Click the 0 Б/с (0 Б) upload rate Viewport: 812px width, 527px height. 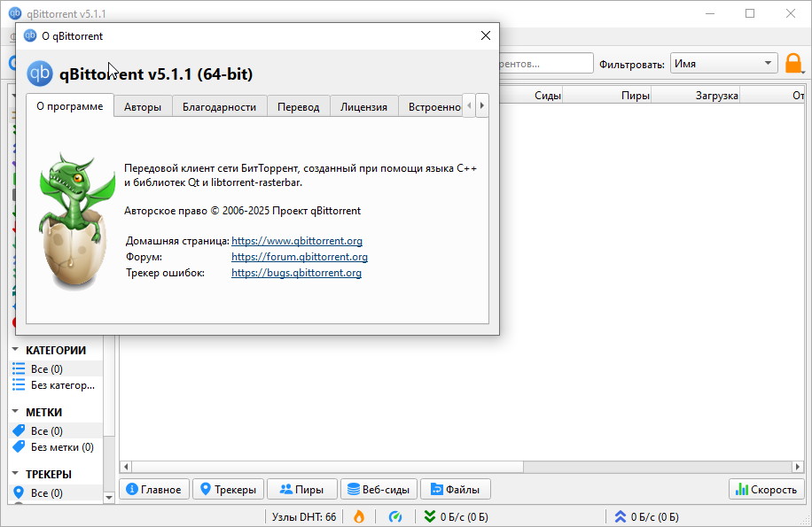coord(654,517)
